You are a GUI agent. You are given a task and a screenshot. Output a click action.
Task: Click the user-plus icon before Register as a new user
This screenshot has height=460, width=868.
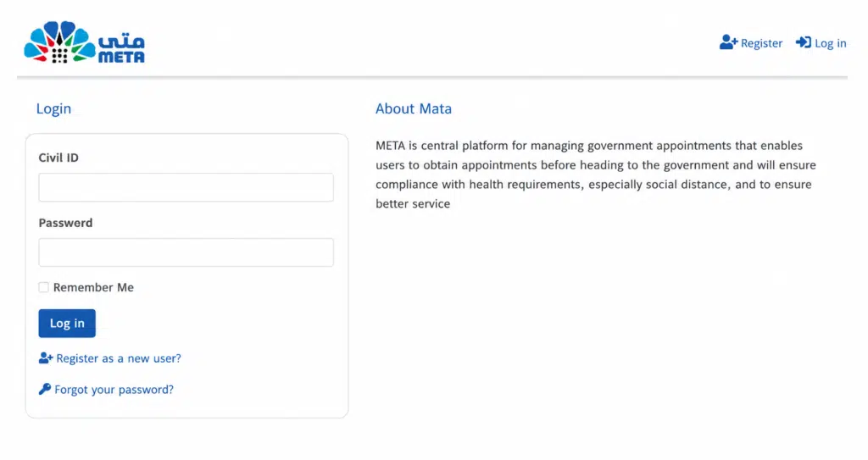(46, 358)
